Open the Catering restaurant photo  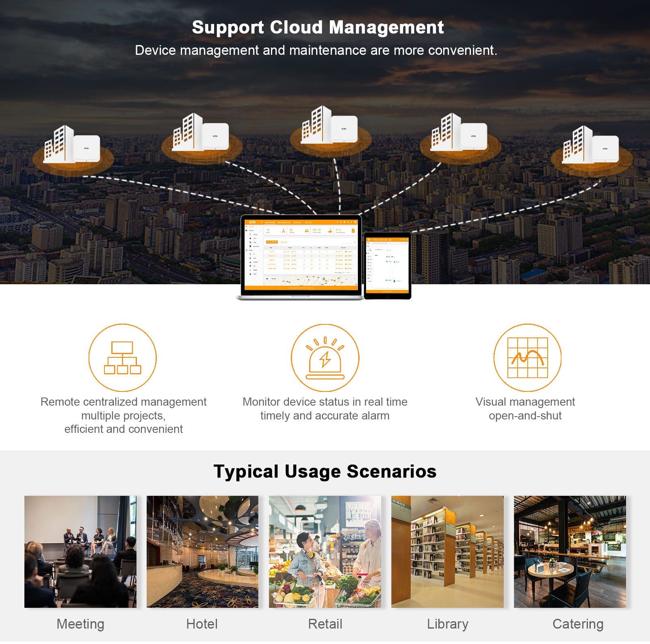[570, 551]
